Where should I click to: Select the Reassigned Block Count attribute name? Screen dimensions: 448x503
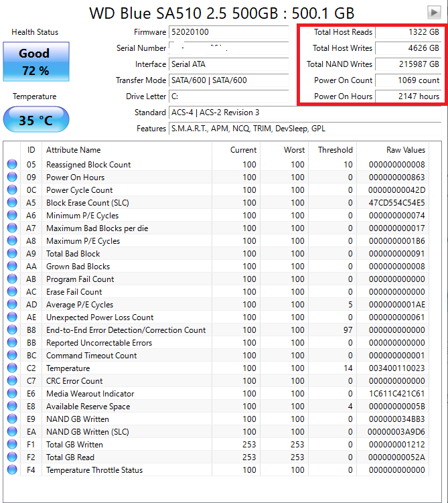[88, 165]
